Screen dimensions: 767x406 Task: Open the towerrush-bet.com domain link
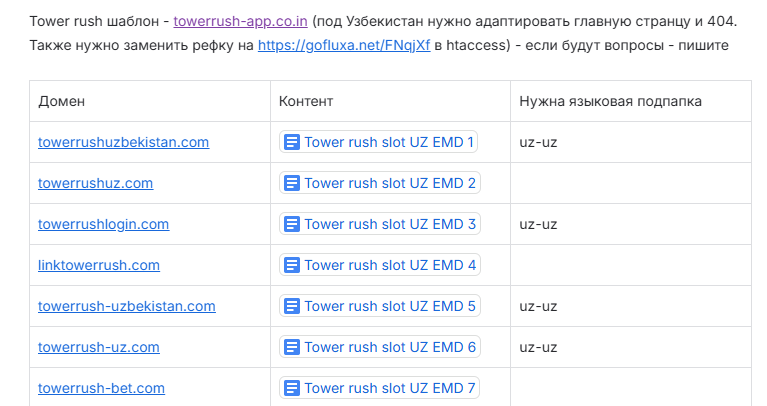point(101,388)
